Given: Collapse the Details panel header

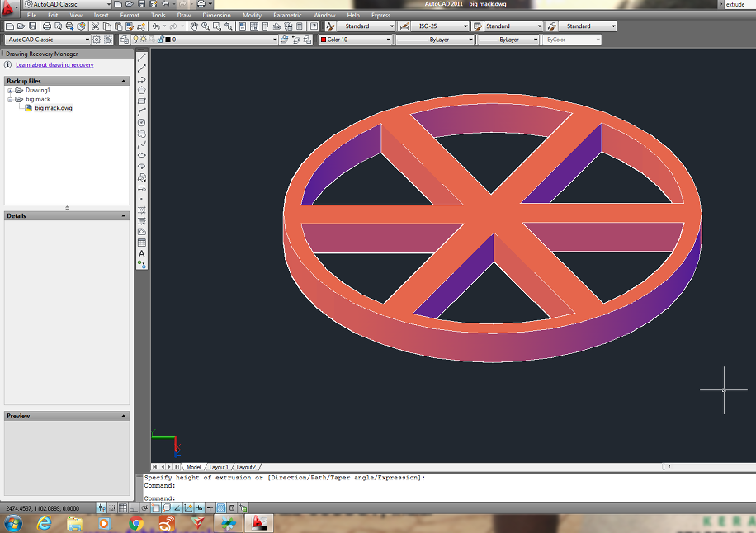Looking at the screenshot, I should click(67, 216).
